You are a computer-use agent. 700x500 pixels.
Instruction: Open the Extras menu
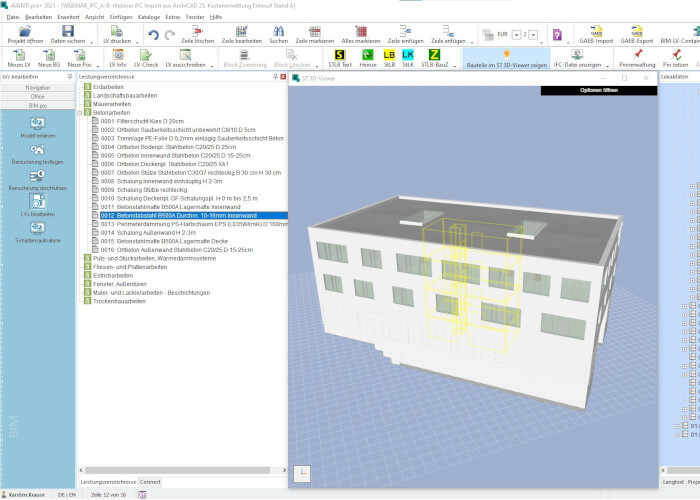173,17
